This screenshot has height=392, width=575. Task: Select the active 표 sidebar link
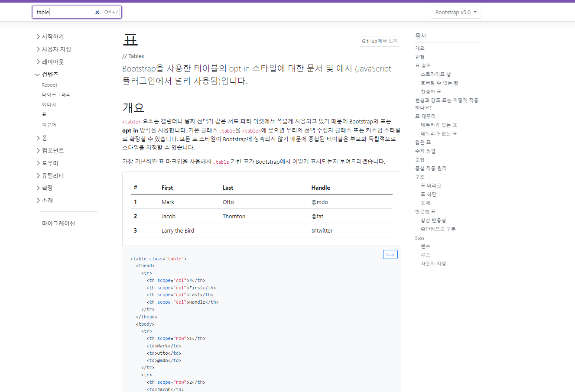tap(44, 114)
